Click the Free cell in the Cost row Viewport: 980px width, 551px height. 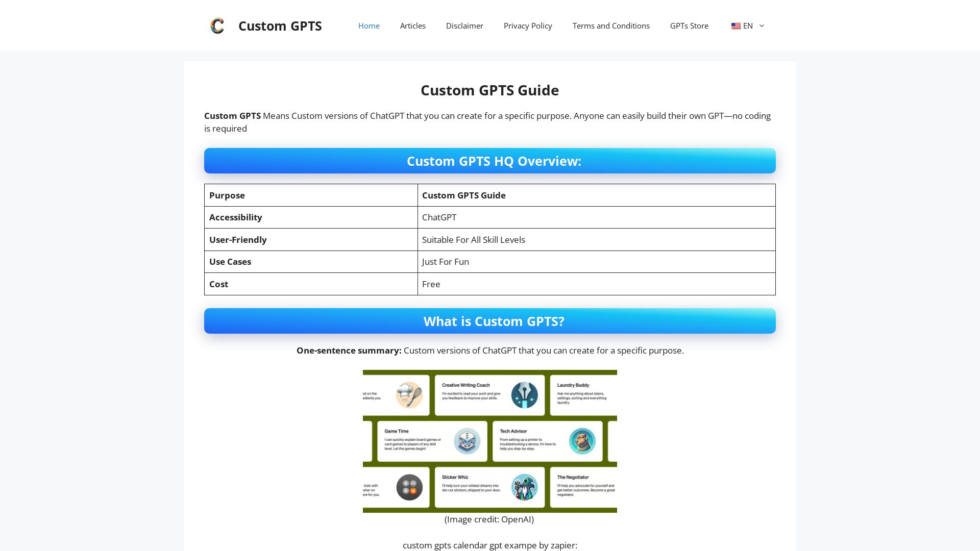431,284
